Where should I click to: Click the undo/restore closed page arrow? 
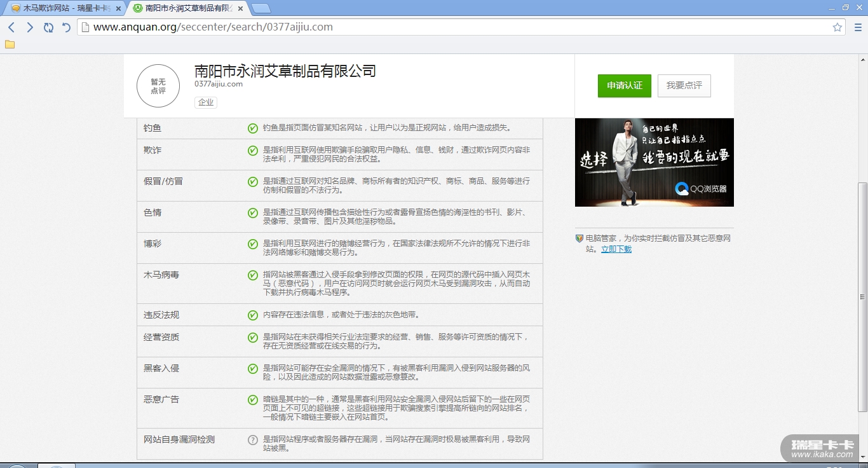[66, 27]
